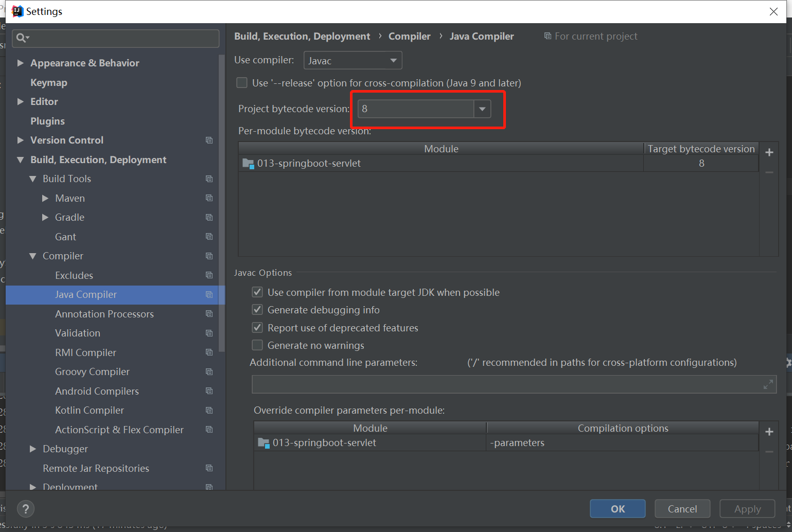Click the project-level icon beside Build Tools

(x=209, y=179)
